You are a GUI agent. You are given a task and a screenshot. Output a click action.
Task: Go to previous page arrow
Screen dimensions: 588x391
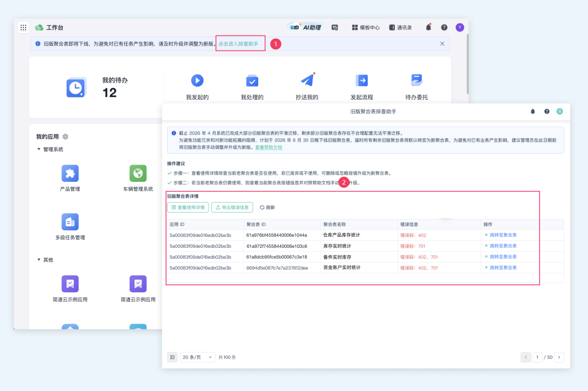(525, 357)
